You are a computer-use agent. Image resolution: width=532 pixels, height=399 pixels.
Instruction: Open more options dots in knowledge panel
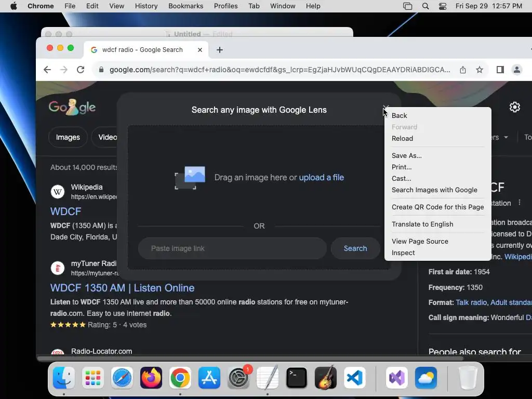click(520, 203)
